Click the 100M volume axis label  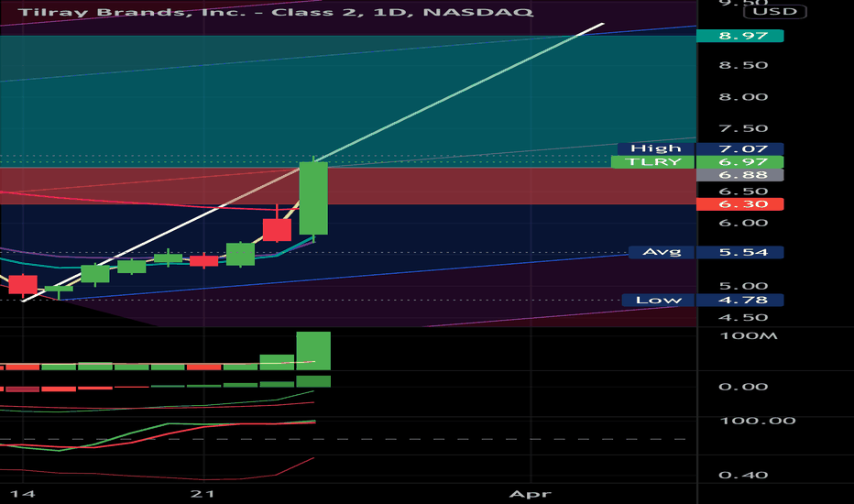tap(749, 335)
